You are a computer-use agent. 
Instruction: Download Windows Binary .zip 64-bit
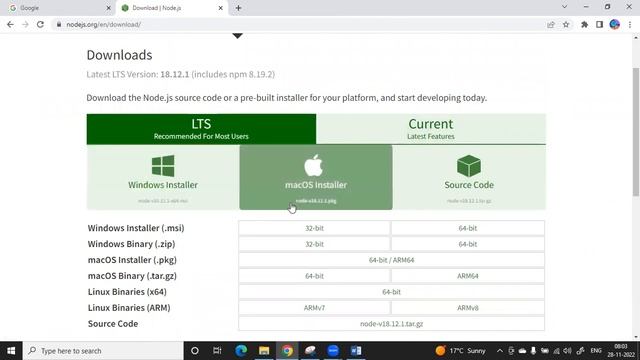point(468,244)
